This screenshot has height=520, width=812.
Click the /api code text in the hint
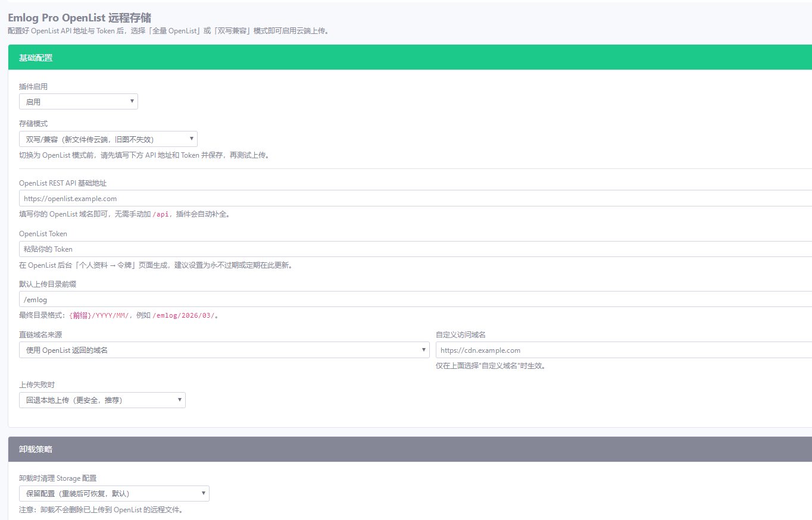161,214
